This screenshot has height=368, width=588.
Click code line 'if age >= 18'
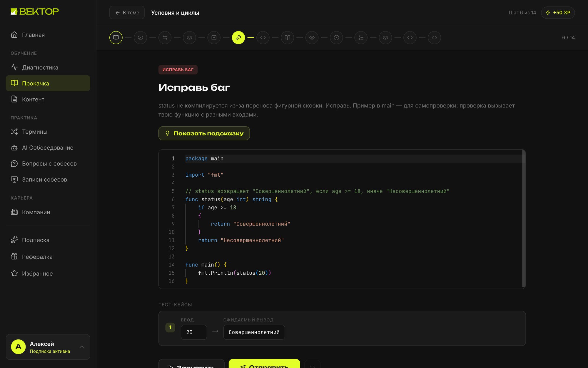pos(217,208)
